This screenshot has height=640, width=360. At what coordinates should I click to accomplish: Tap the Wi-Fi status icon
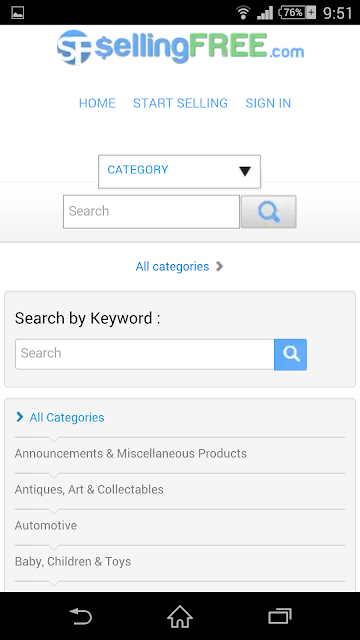pos(243,13)
